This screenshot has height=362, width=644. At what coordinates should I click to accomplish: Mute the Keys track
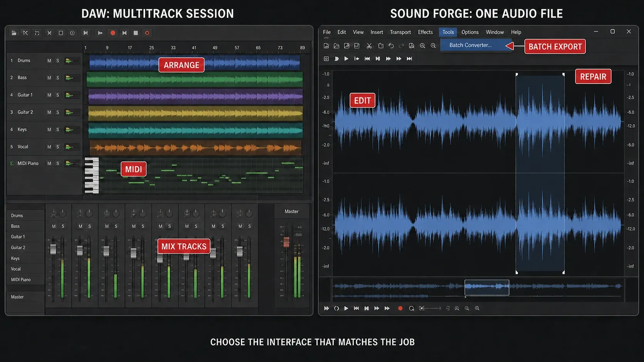coord(49,130)
